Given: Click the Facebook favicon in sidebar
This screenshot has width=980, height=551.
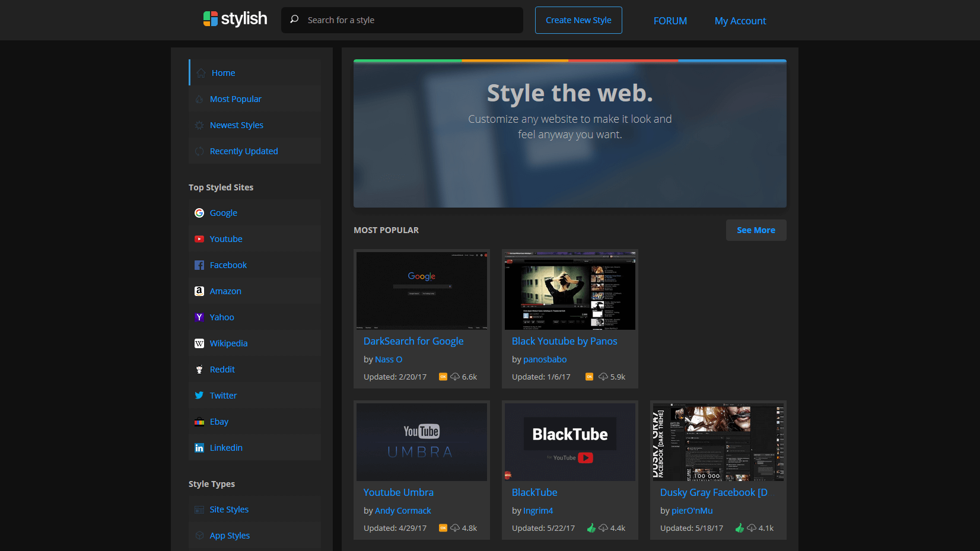Looking at the screenshot, I should tap(199, 265).
